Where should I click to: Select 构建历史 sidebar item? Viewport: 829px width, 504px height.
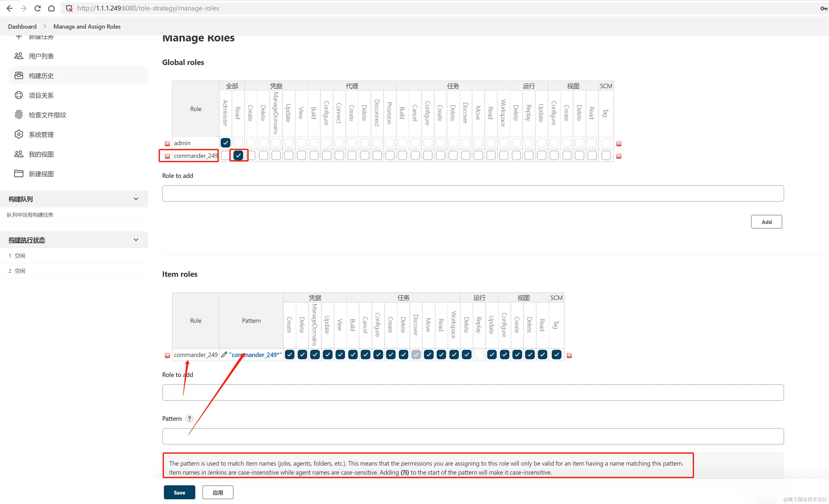pos(41,76)
